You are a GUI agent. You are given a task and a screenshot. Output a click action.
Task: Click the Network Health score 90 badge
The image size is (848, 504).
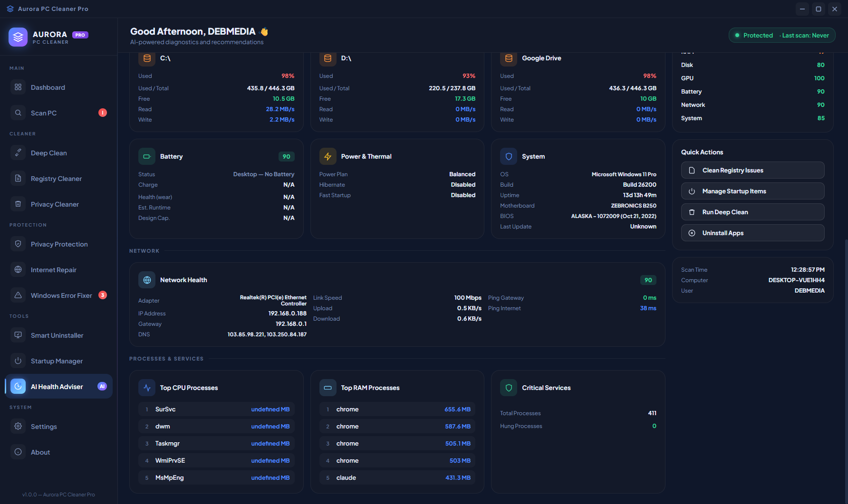click(648, 280)
